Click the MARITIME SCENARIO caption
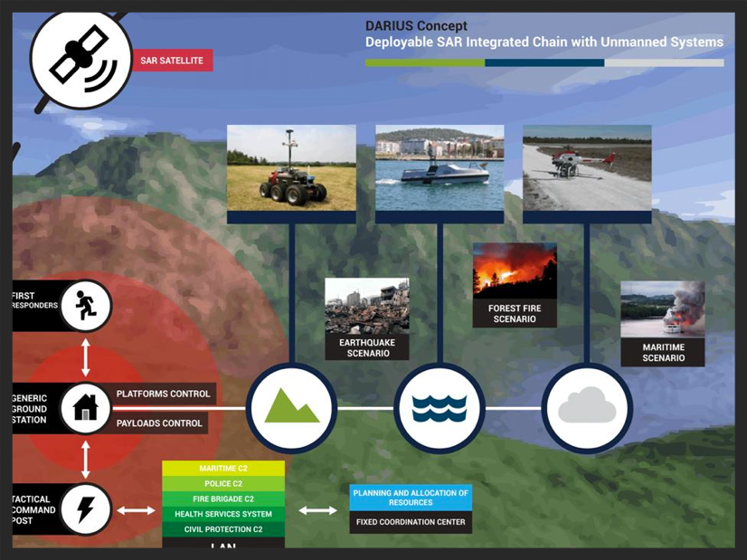This screenshot has width=747, height=560. 663,353
